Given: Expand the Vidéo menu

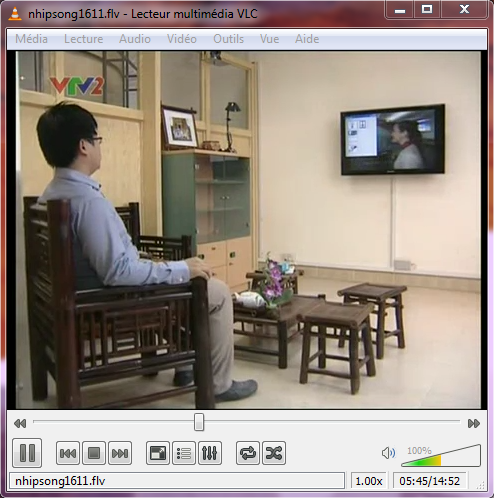Looking at the screenshot, I should pyautogui.click(x=182, y=39).
